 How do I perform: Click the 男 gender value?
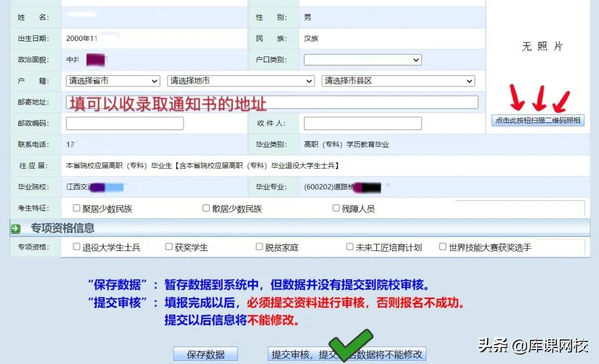[307, 17]
